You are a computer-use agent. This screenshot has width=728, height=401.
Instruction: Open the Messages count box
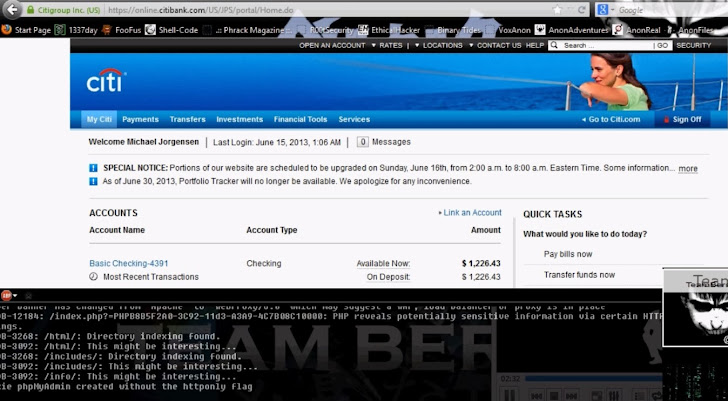[363, 142]
